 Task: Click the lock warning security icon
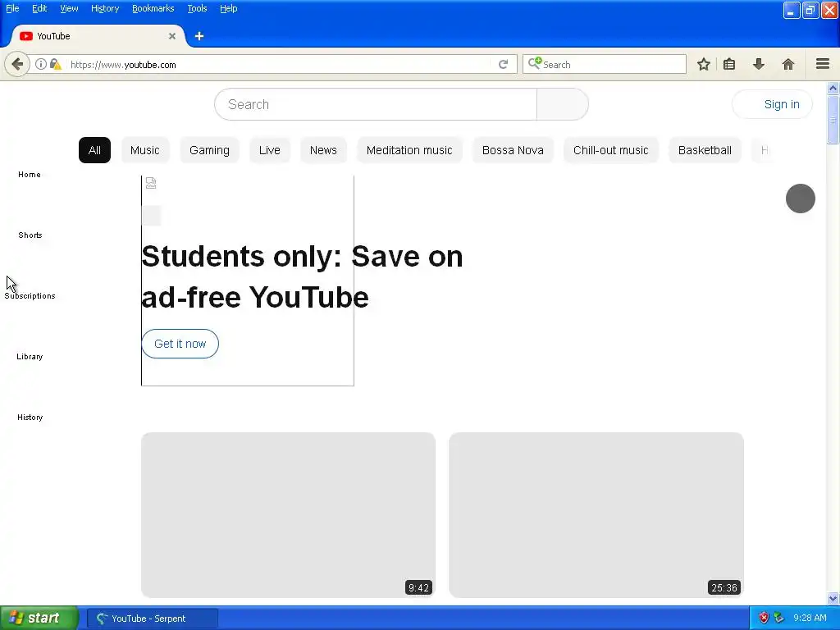tap(55, 64)
